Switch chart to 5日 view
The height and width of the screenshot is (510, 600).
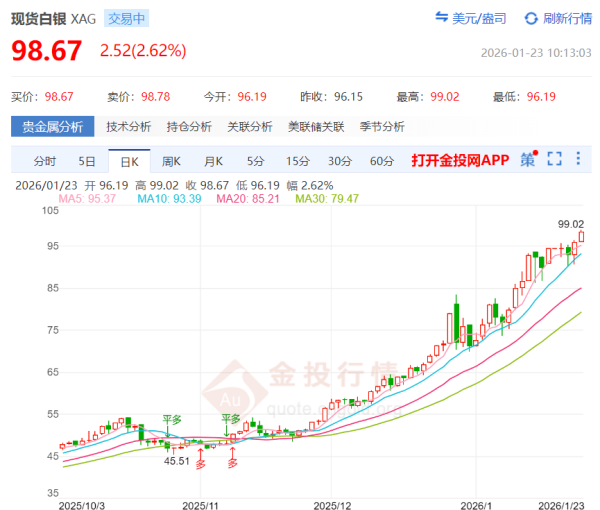click(x=87, y=161)
